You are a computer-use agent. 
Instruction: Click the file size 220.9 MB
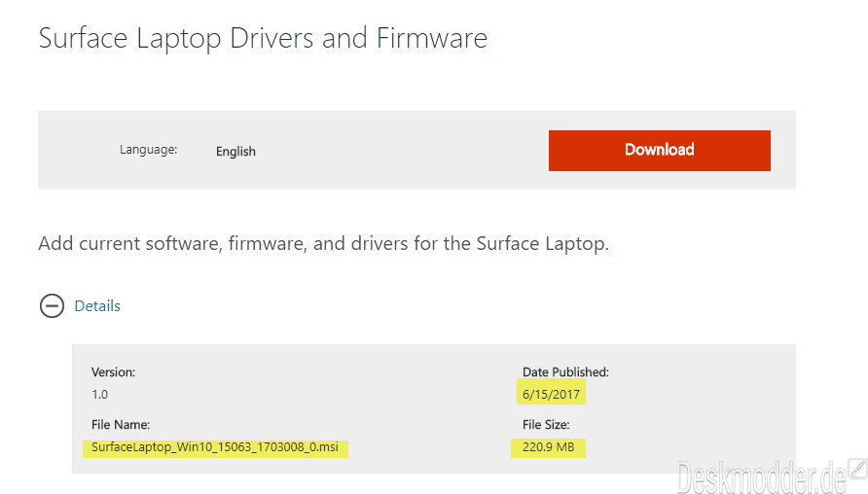pos(548,447)
